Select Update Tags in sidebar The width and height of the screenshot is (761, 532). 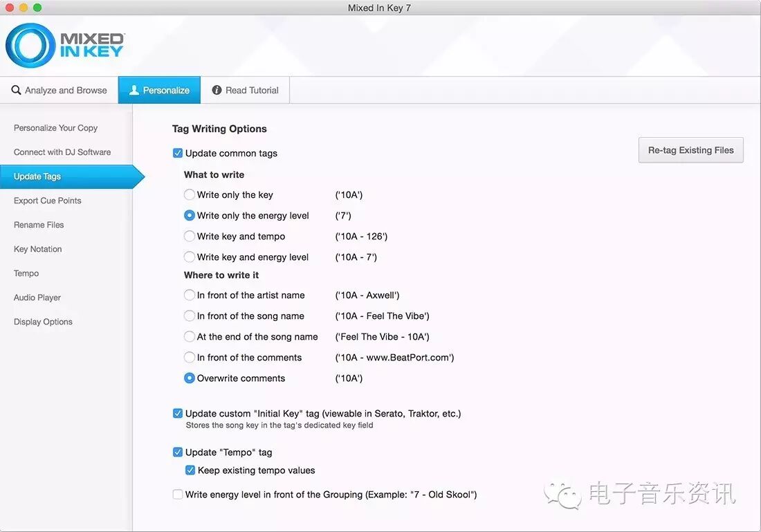coord(73,176)
